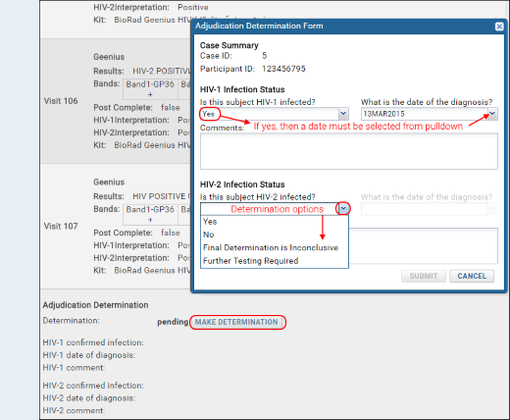Click the MAKE DETERMINATION button

coord(236,322)
